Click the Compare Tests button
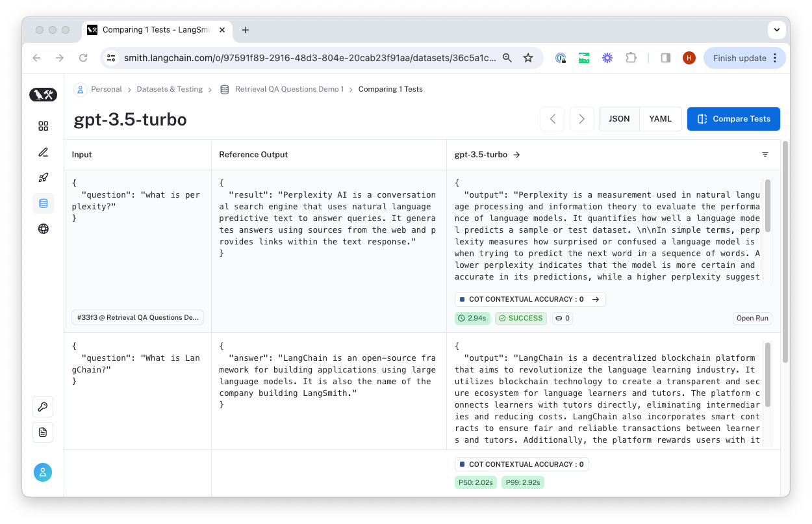812x524 pixels. (x=733, y=119)
